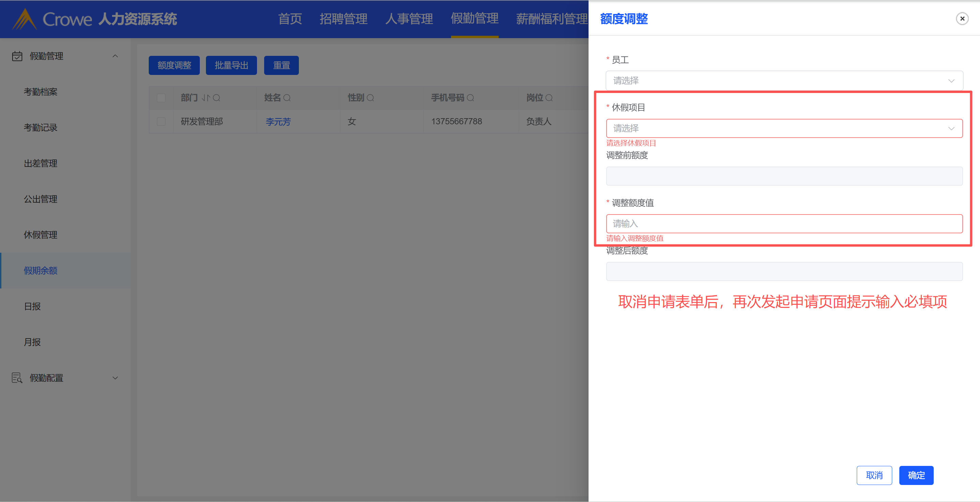The image size is (980, 502).
Task: Click the 假勤配置 sidebar icon
Action: (x=17, y=378)
